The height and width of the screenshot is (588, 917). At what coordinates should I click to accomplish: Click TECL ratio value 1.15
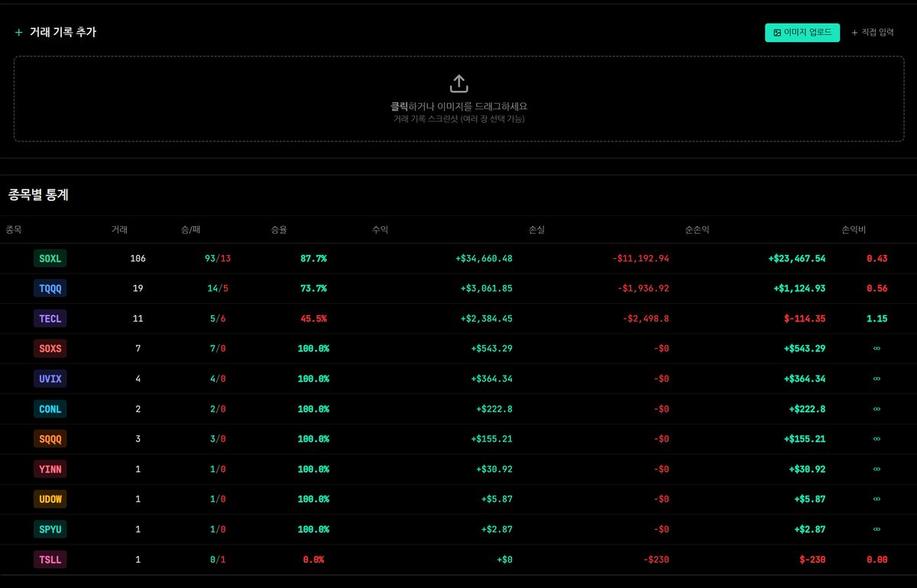[877, 318]
